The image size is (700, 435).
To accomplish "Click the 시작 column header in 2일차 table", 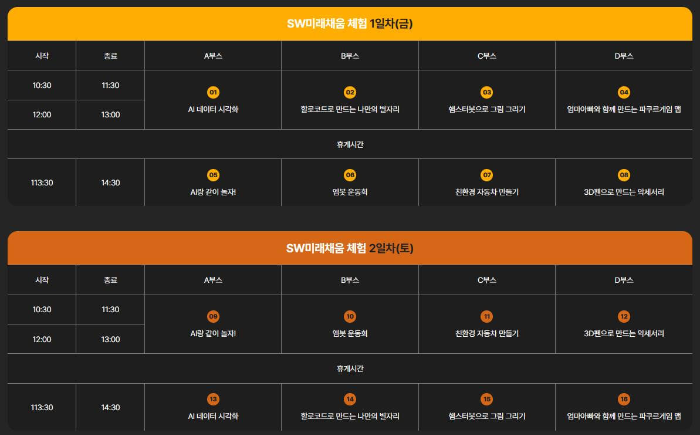I will (x=42, y=280).
